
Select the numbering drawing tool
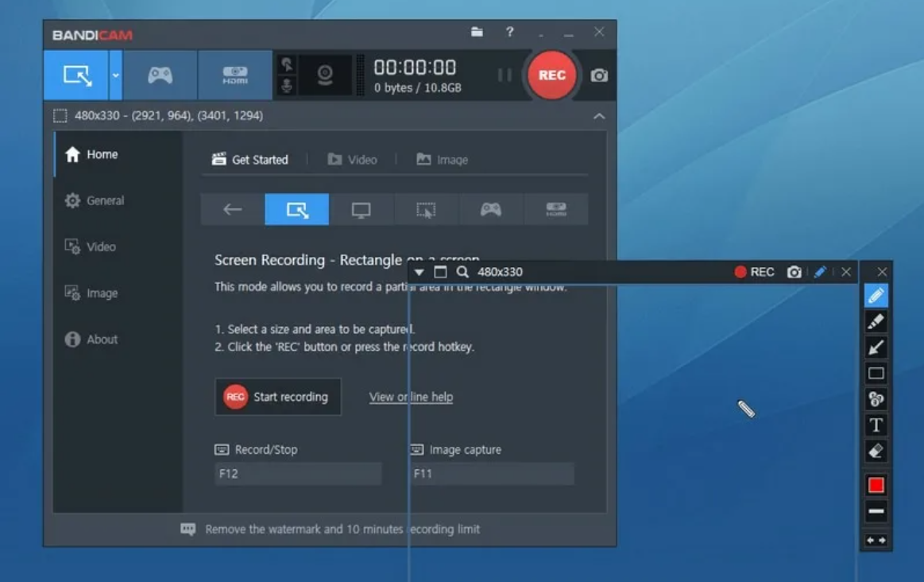pos(876,399)
